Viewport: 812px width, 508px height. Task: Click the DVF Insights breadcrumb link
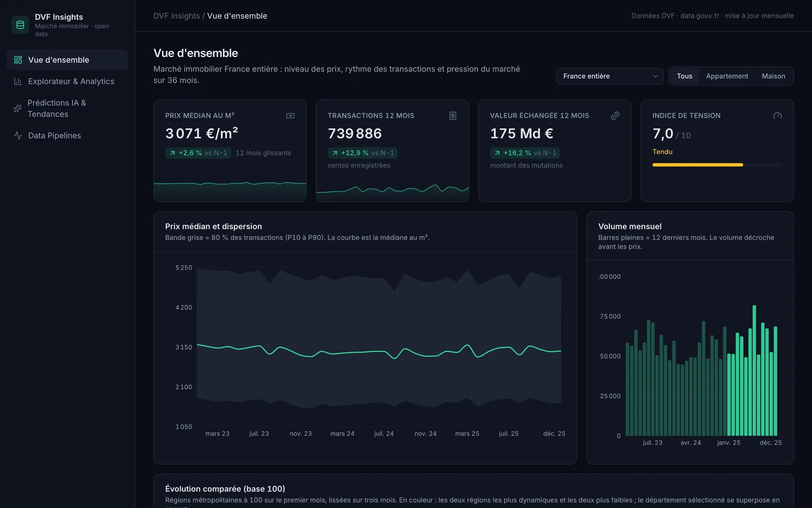pyautogui.click(x=177, y=16)
